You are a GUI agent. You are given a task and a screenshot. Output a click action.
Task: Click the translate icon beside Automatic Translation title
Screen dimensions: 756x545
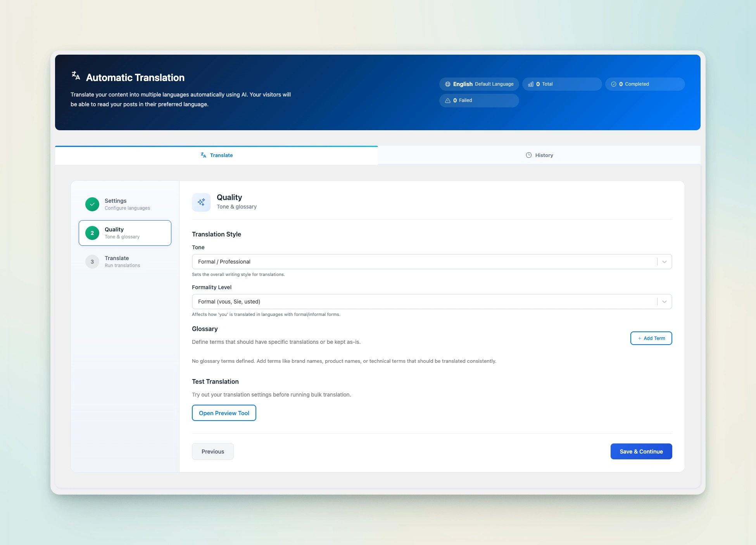pyautogui.click(x=76, y=76)
